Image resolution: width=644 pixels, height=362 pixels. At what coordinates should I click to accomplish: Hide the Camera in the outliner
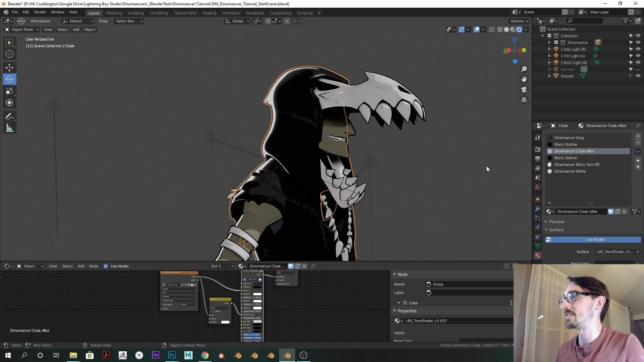(638, 69)
